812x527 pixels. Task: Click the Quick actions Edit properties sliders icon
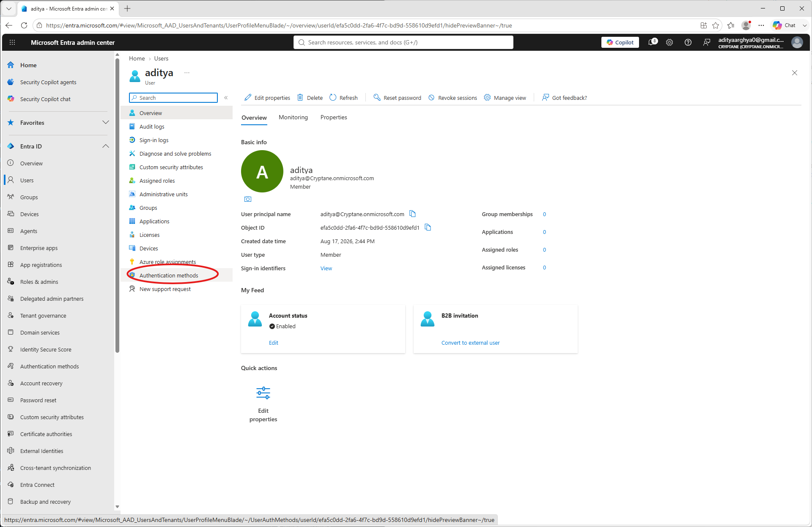263,393
